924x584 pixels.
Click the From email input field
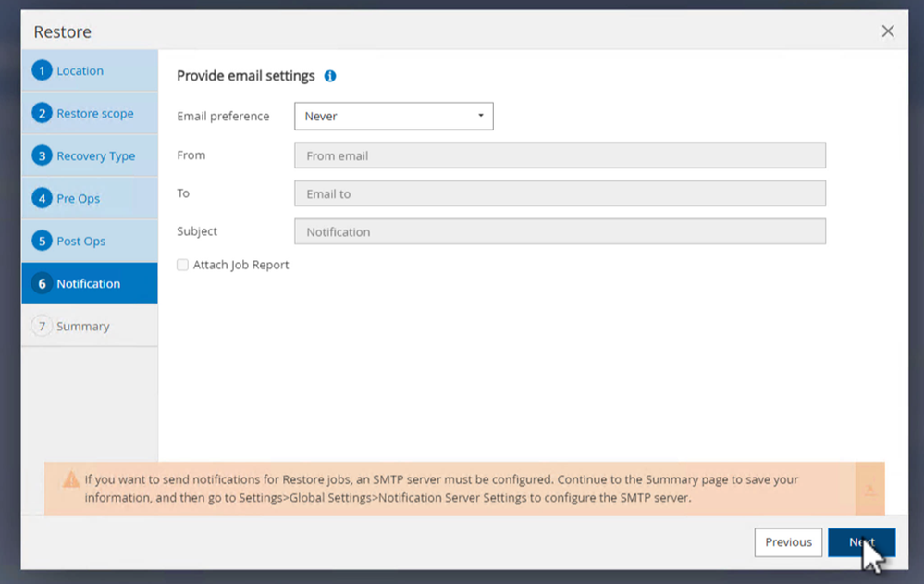click(x=560, y=155)
